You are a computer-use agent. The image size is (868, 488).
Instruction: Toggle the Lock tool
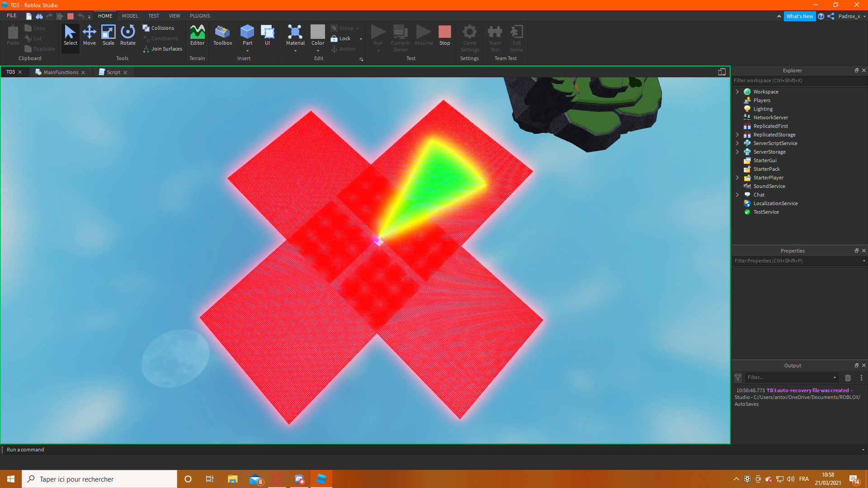coord(341,38)
